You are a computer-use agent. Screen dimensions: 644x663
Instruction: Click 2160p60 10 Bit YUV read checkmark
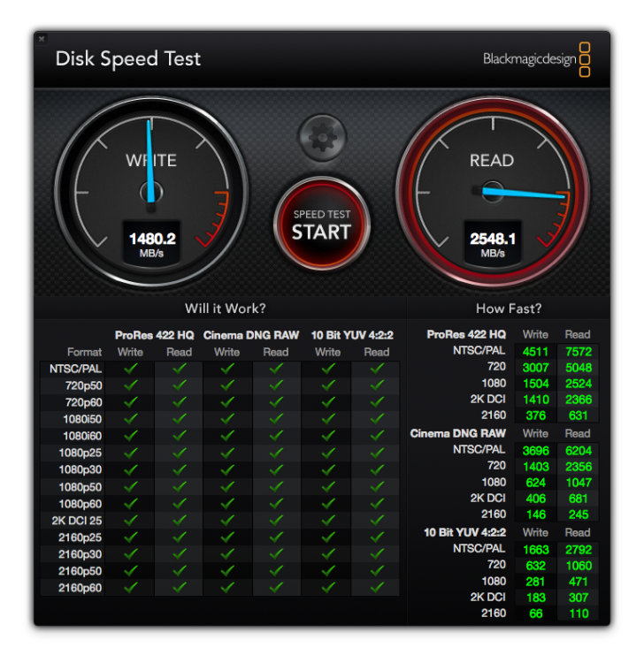[377, 587]
